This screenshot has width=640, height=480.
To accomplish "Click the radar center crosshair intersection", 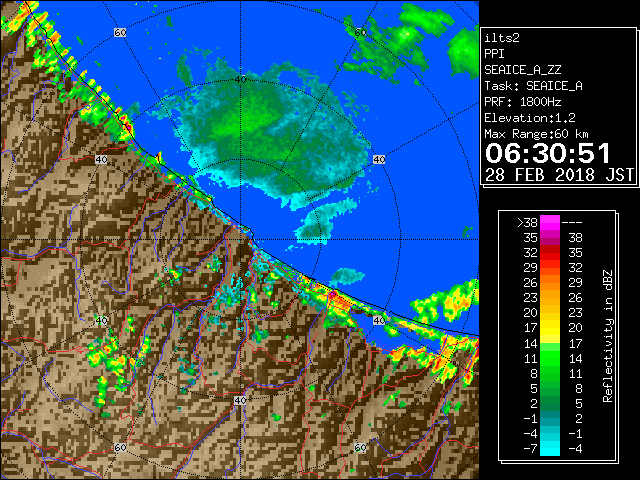I will pyautogui.click(x=240, y=240).
